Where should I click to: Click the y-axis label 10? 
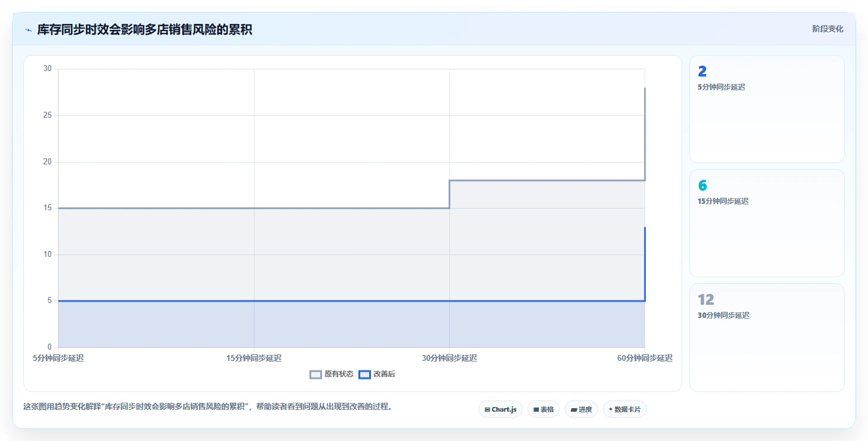pyautogui.click(x=48, y=255)
